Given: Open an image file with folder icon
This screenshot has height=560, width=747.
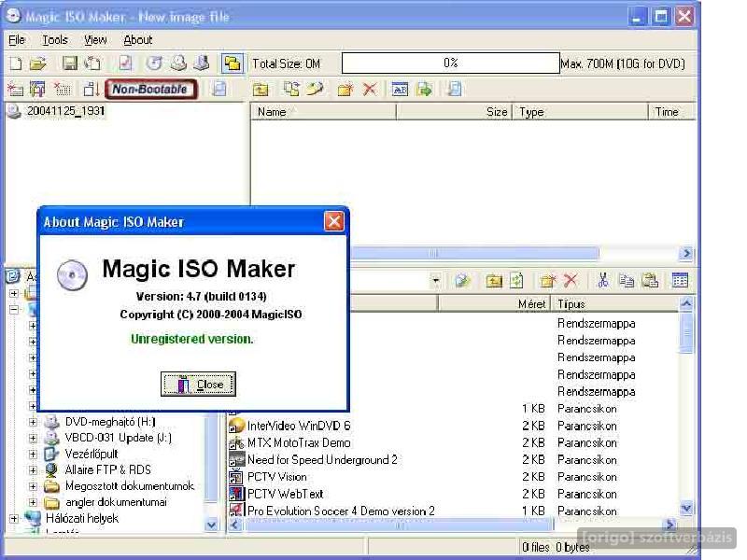Looking at the screenshot, I should (38, 63).
